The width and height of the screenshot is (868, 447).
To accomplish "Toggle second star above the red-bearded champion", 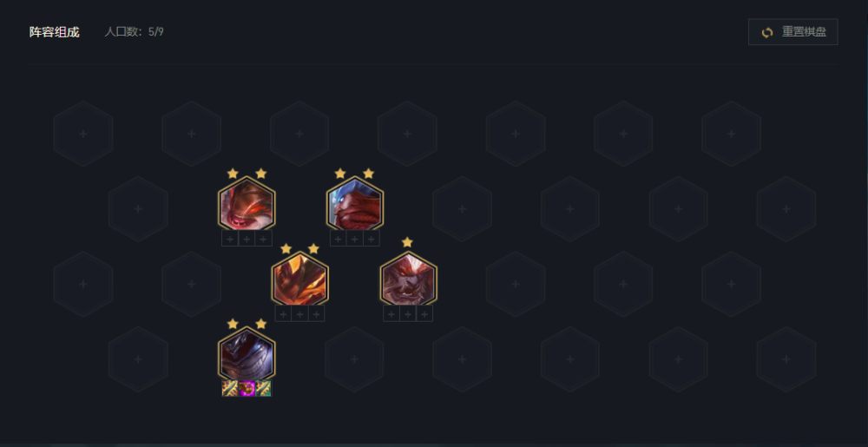I will (x=369, y=174).
